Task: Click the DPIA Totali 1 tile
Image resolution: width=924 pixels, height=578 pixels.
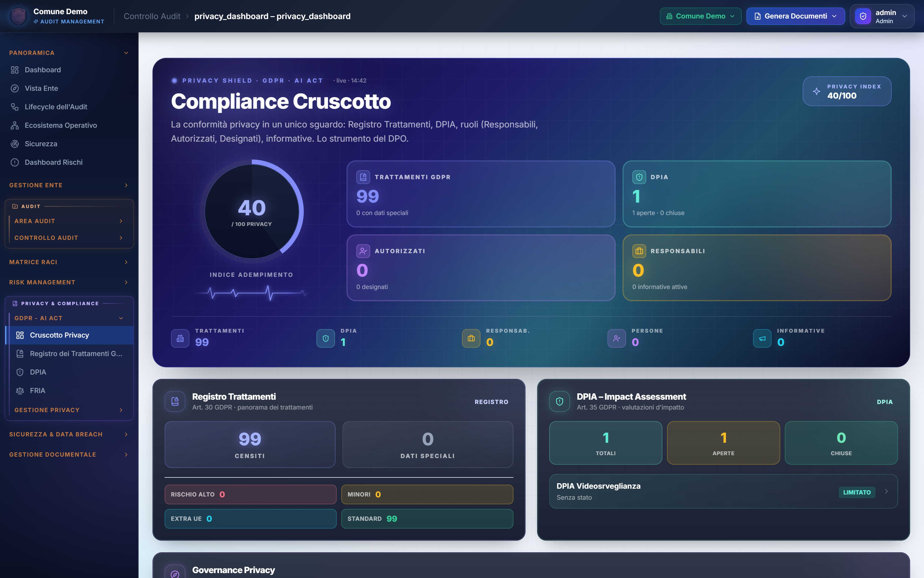Action: coord(606,443)
